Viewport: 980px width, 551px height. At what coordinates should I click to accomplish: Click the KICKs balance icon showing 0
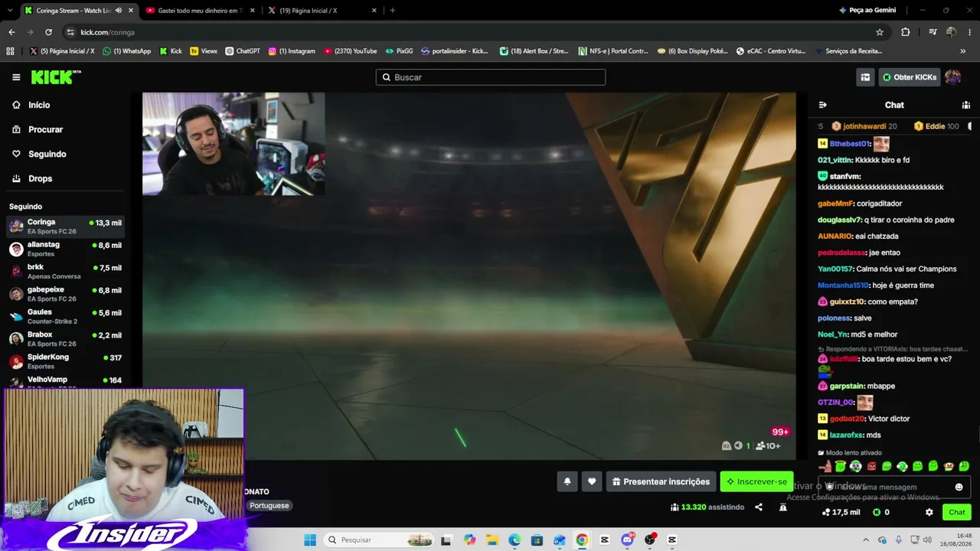pyautogui.click(x=881, y=512)
